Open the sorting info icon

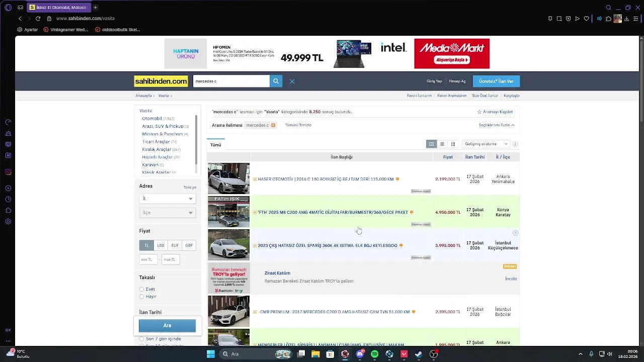pos(515,144)
